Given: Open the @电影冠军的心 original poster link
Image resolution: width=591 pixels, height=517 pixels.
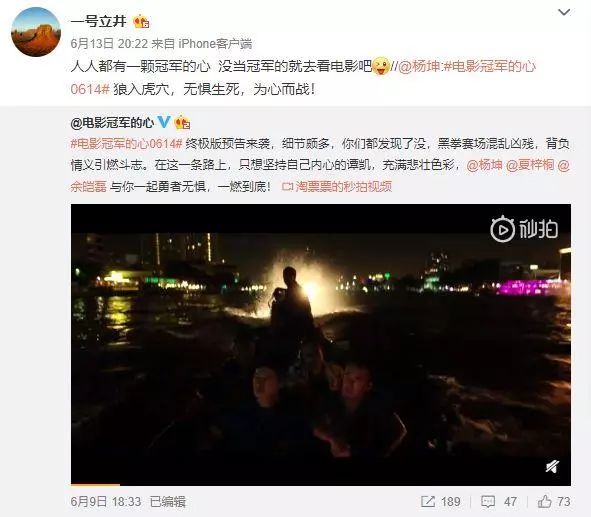Looking at the screenshot, I should coord(112,123).
